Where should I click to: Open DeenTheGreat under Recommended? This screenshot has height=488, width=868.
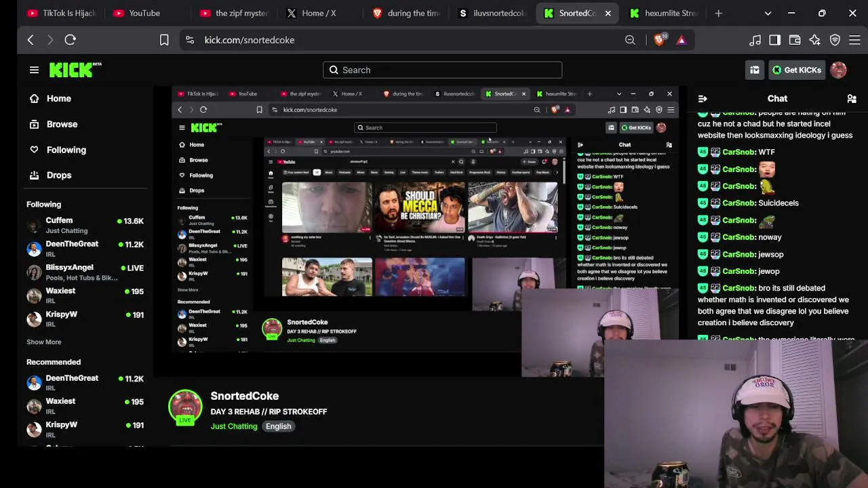click(85, 383)
